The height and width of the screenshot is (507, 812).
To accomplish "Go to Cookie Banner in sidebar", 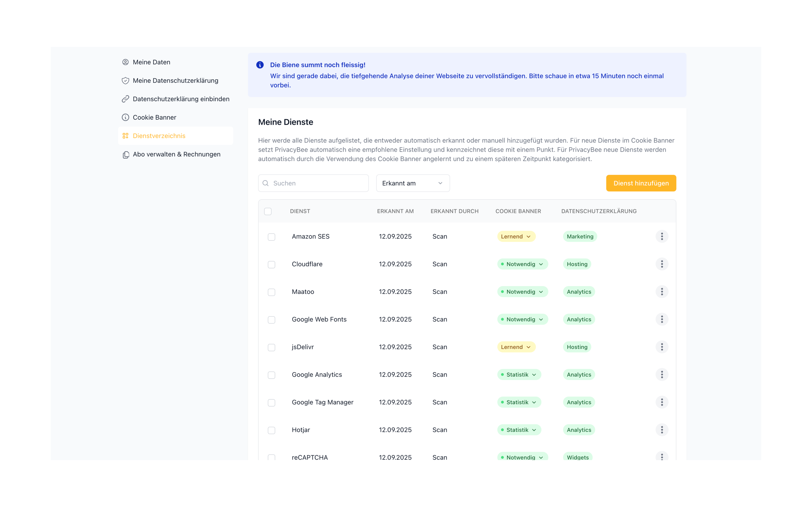I will click(154, 117).
